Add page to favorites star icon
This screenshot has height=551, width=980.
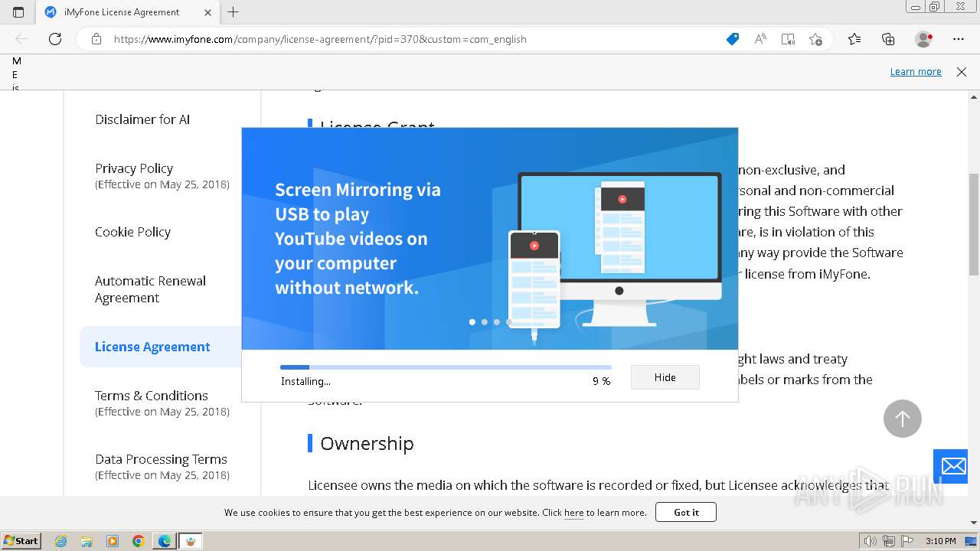click(815, 39)
